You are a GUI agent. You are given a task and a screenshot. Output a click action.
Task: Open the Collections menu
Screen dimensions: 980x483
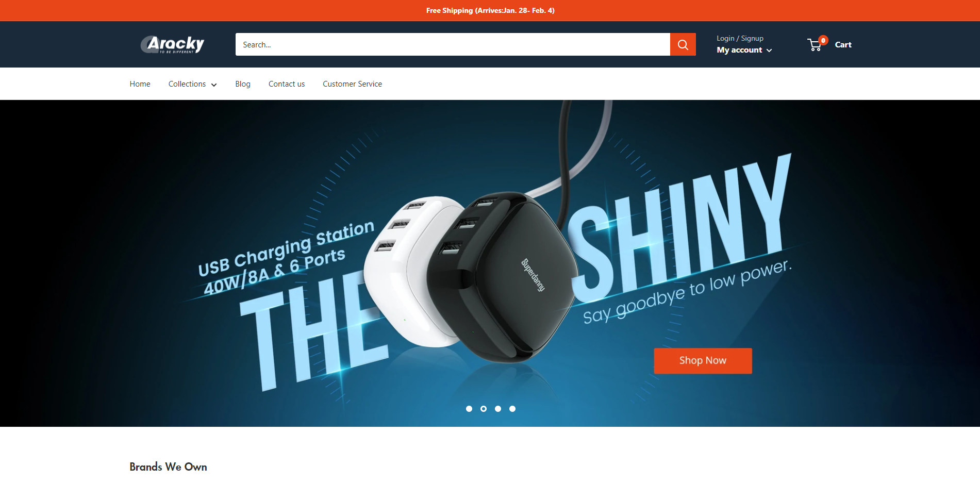(x=192, y=84)
